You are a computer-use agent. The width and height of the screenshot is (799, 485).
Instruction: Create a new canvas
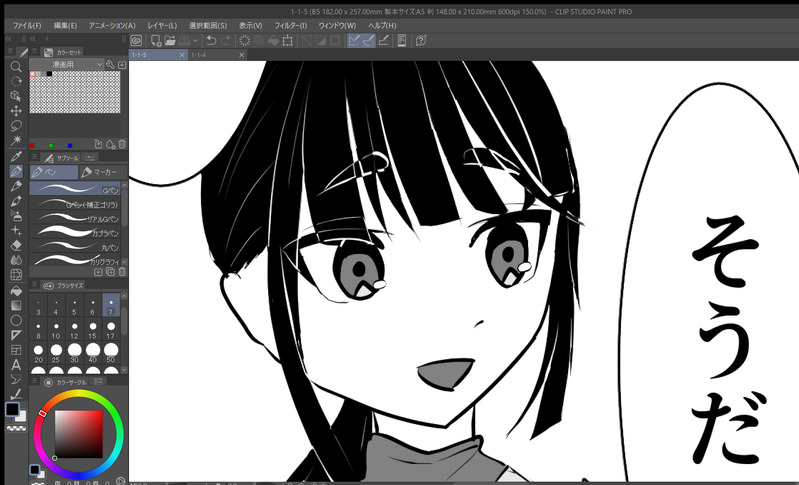pyautogui.click(x=156, y=41)
